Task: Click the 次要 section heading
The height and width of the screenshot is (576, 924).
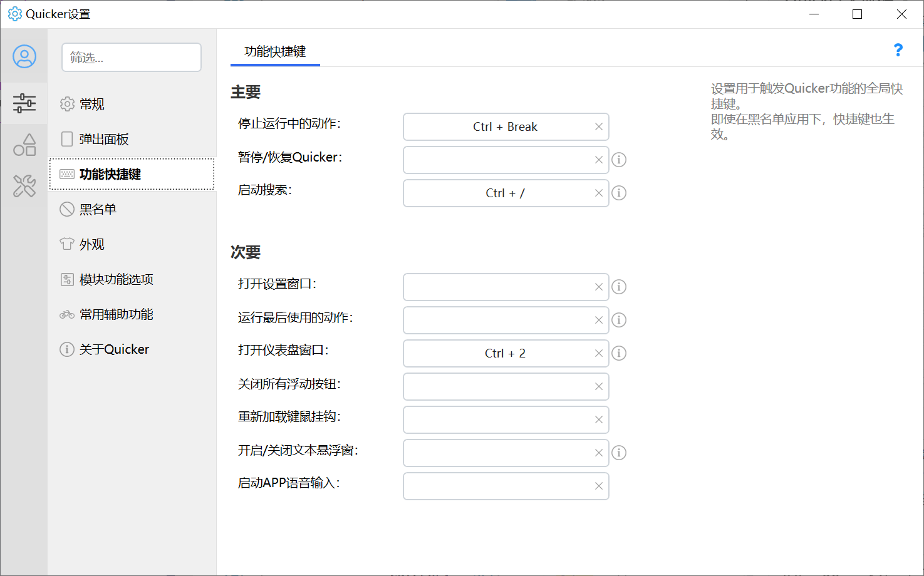Action: pyautogui.click(x=246, y=252)
